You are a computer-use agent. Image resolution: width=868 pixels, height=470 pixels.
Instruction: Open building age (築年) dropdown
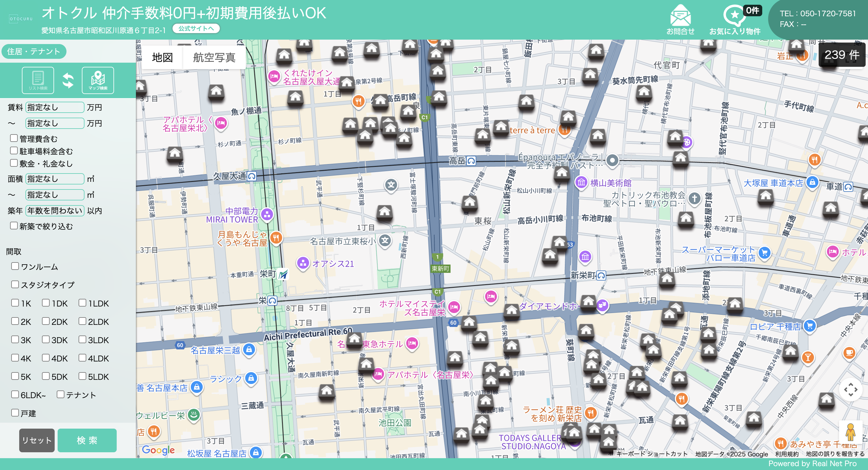(55, 210)
